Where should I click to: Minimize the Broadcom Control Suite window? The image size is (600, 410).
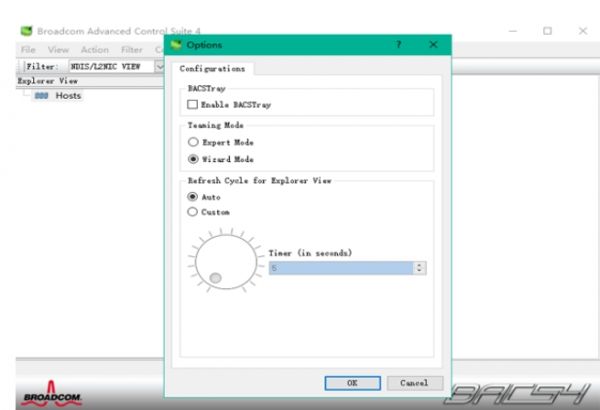click(x=513, y=31)
